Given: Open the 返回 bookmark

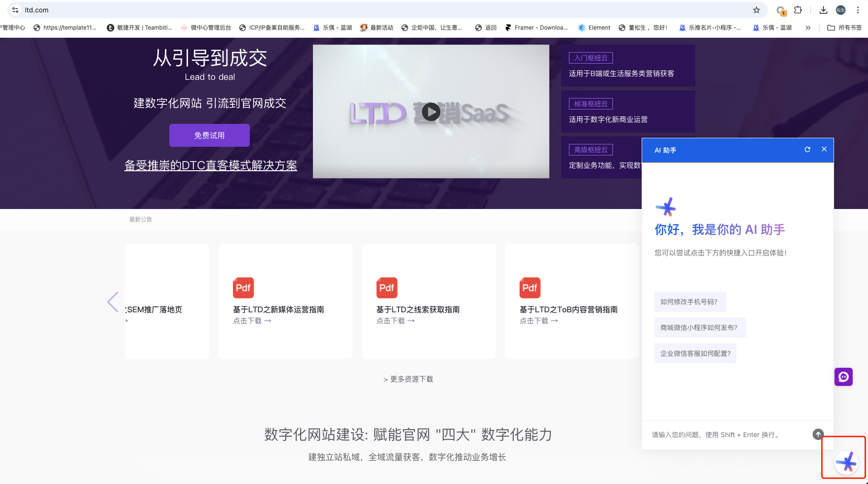Looking at the screenshot, I should (x=486, y=28).
